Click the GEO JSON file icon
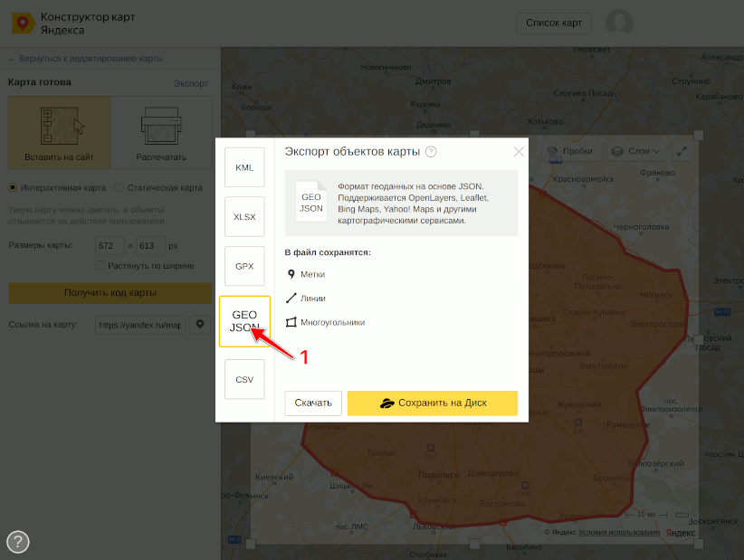The width and height of the screenshot is (744, 560). tap(311, 202)
